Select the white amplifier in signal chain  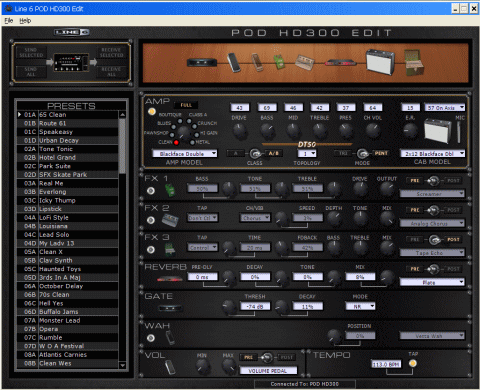[380, 62]
